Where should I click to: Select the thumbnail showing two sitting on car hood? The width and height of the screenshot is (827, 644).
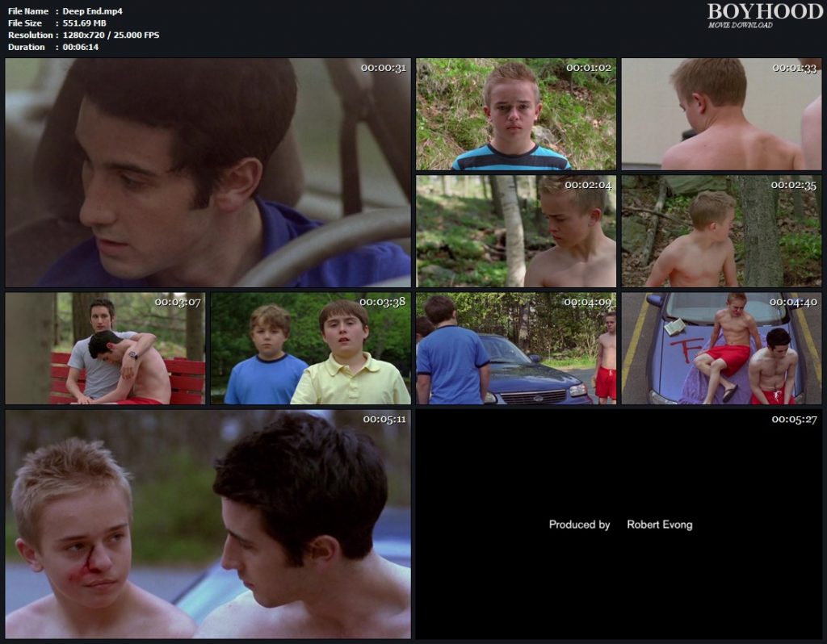721,348
